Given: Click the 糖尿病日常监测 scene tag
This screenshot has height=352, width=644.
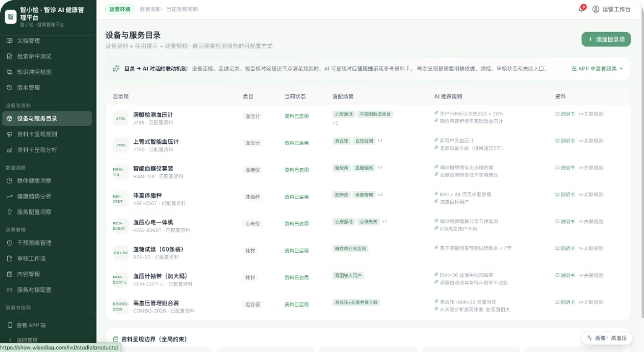Looking at the screenshot, I should [350, 249].
